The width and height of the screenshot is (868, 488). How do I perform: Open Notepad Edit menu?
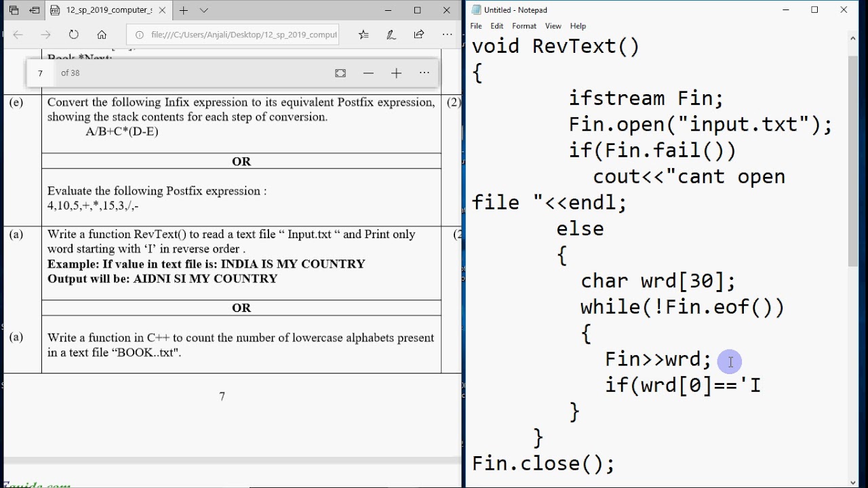(497, 26)
